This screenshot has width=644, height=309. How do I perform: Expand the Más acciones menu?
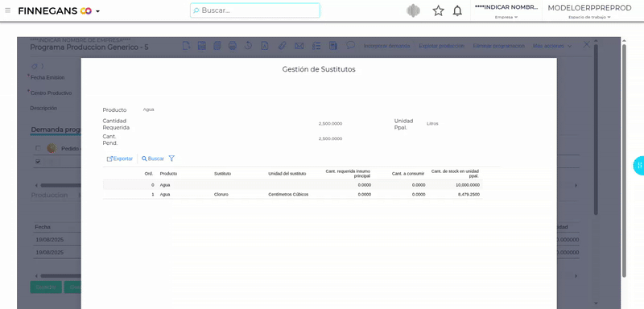552,46
